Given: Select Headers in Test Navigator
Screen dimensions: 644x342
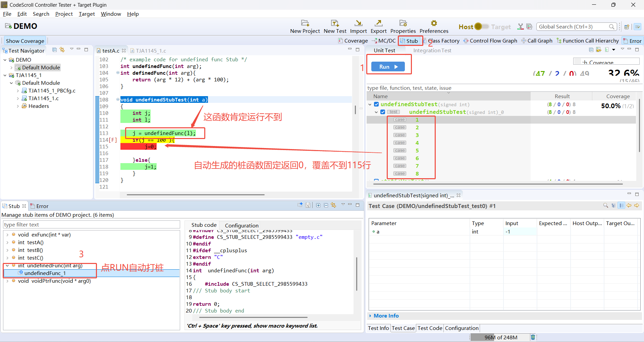Looking at the screenshot, I should pyautogui.click(x=39, y=106).
